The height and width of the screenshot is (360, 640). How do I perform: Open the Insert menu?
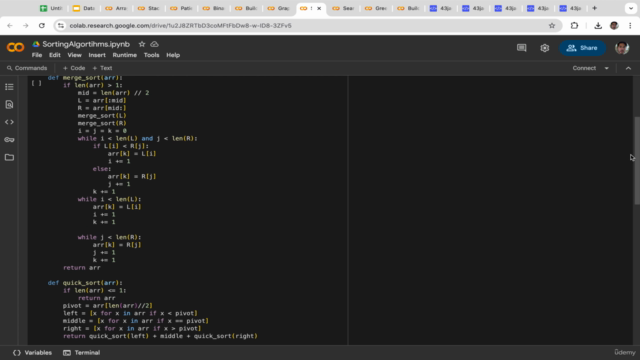[x=97, y=55]
